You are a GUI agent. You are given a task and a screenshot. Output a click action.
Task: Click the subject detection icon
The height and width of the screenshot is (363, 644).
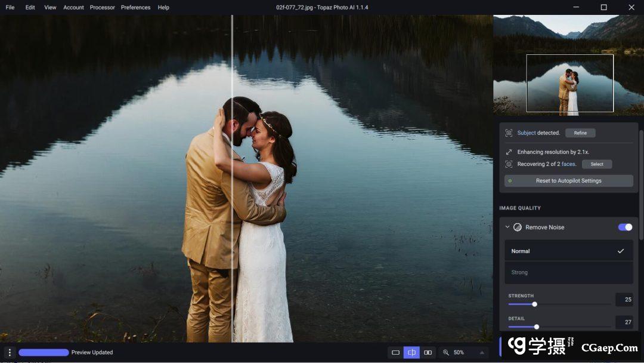coord(509,133)
